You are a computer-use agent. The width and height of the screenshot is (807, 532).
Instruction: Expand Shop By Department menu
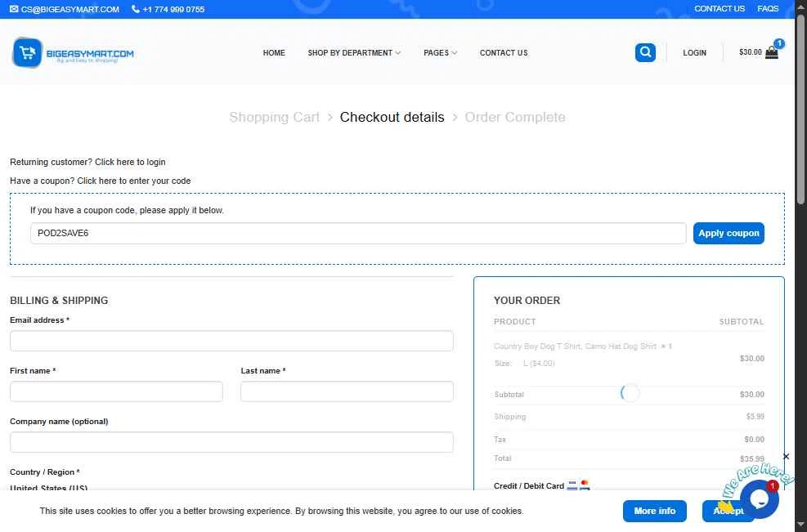coord(354,53)
